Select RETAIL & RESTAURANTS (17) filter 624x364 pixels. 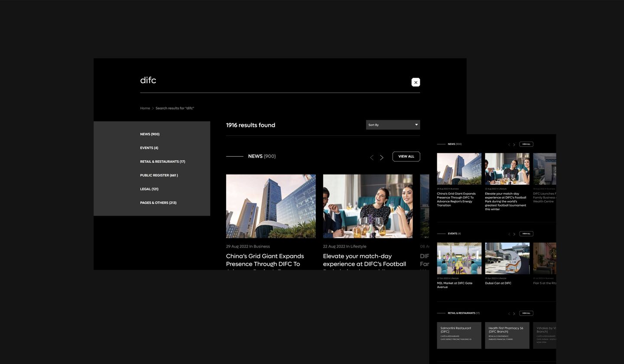[162, 161]
